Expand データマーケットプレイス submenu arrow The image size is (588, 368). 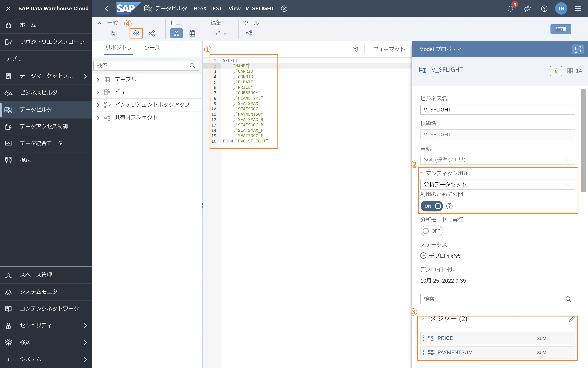[x=85, y=76]
